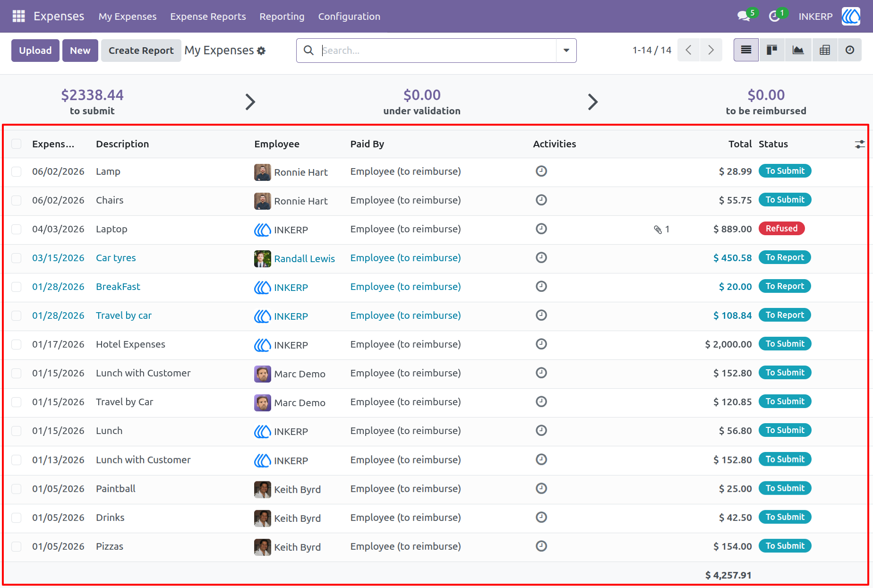Screen dimensions: 873x588
Task: Switch to graph view
Action: click(798, 50)
